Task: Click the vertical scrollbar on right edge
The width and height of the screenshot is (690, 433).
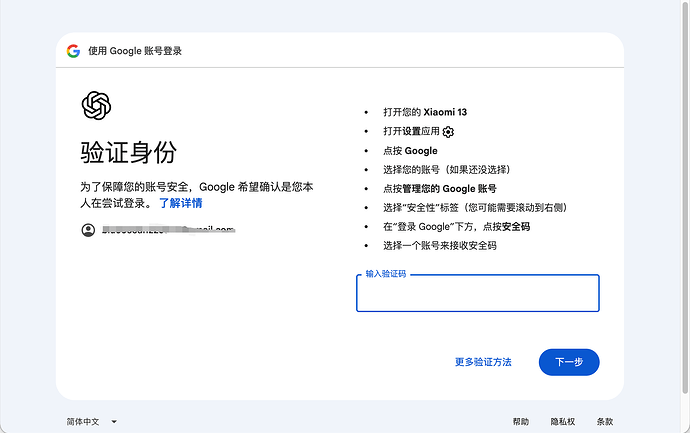Action: (x=685, y=197)
